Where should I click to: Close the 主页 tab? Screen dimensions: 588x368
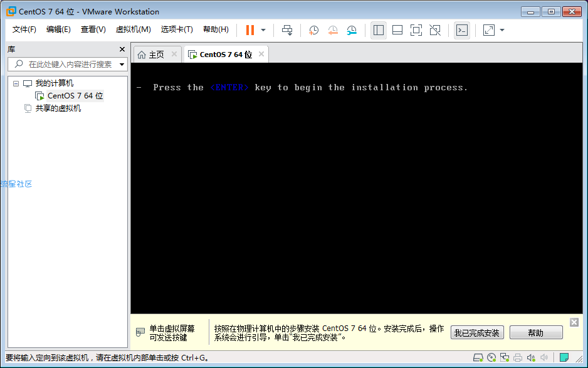coord(174,54)
